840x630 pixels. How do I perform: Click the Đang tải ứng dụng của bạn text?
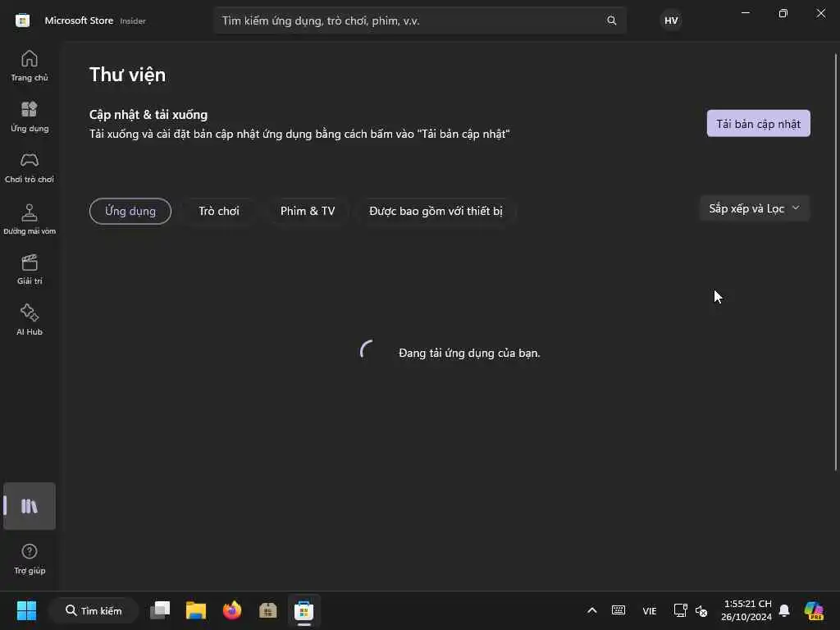469,353
